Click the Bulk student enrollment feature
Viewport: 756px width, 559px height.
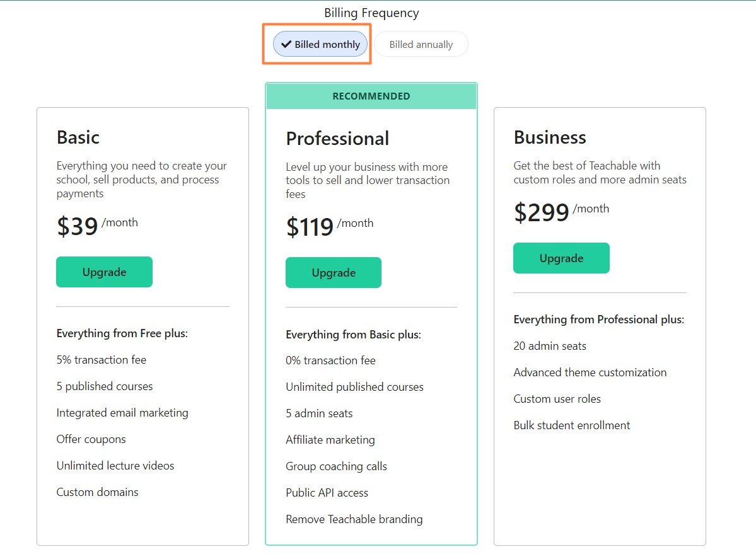click(572, 425)
